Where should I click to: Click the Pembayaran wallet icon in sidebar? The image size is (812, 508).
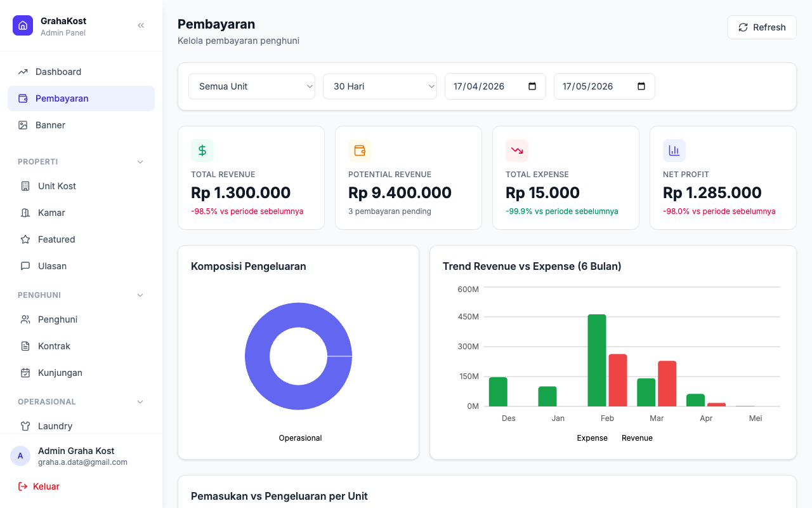click(23, 98)
